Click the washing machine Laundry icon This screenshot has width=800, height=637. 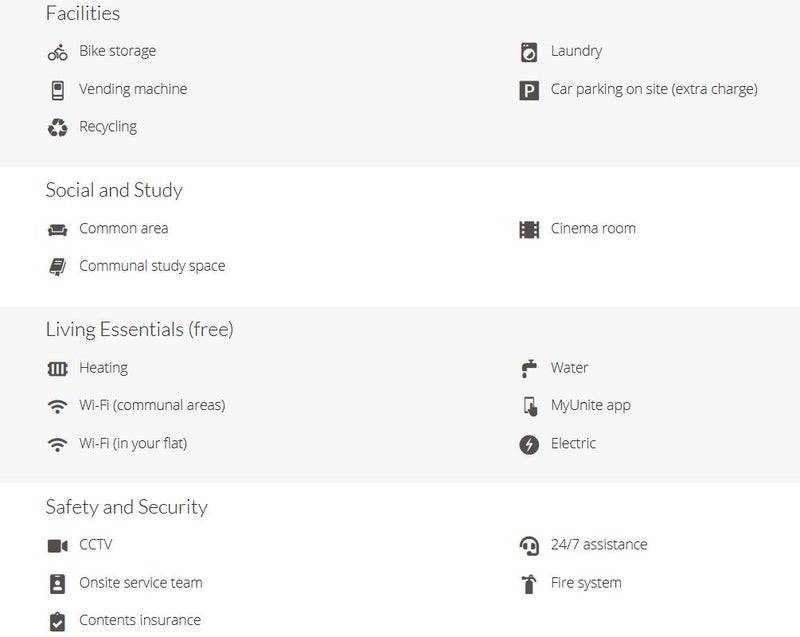pyautogui.click(x=529, y=52)
